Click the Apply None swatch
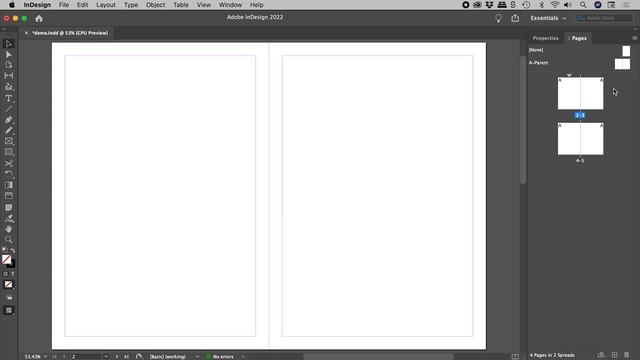 point(9,284)
